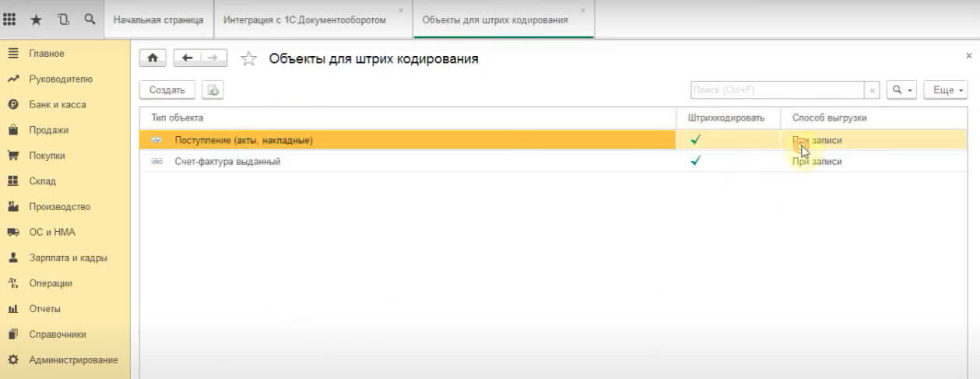Sort by Штрихкодировать column header
The image size is (980, 379).
pyautogui.click(x=729, y=118)
